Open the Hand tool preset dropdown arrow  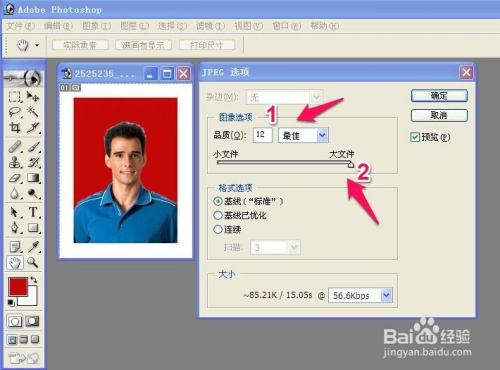click(37, 45)
